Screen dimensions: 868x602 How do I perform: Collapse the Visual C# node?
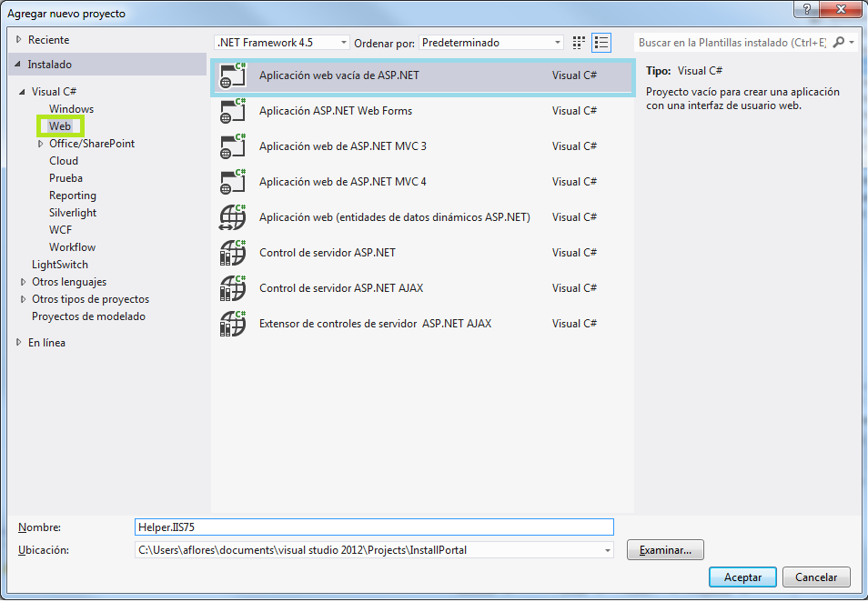pos(22,92)
